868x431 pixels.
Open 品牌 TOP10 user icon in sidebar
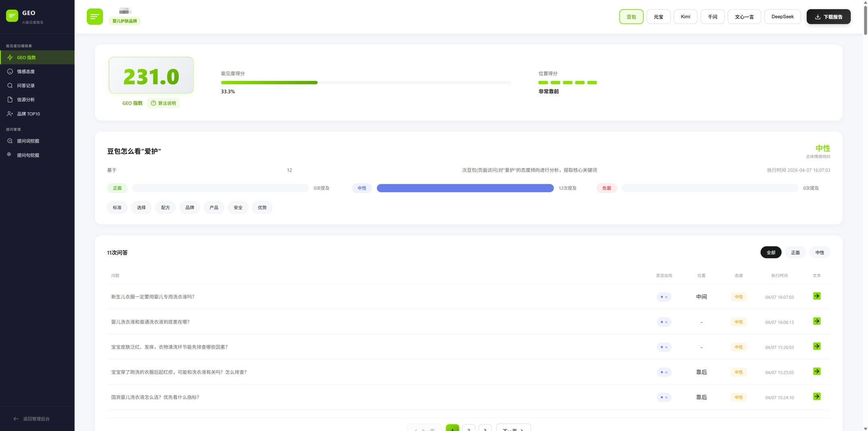pos(10,114)
